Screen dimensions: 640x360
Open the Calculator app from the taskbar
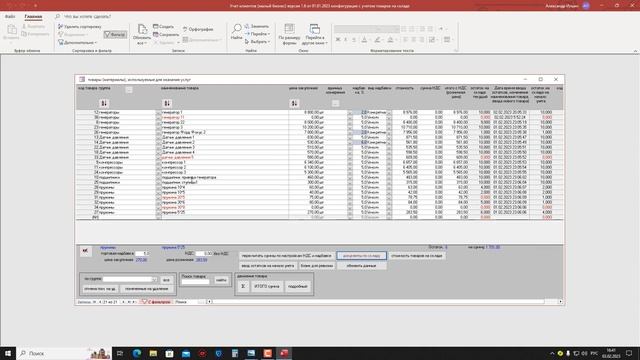(x=235, y=353)
